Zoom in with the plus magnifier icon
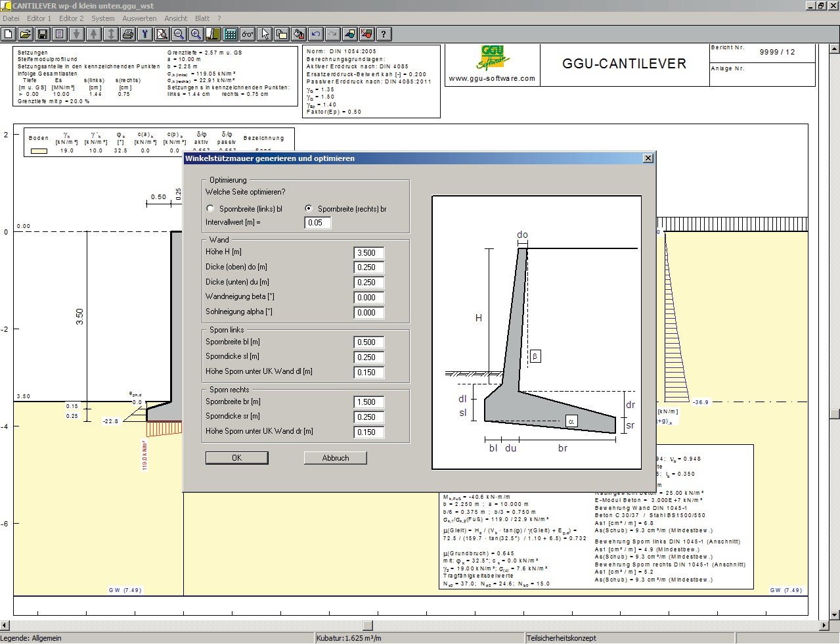 click(196, 34)
